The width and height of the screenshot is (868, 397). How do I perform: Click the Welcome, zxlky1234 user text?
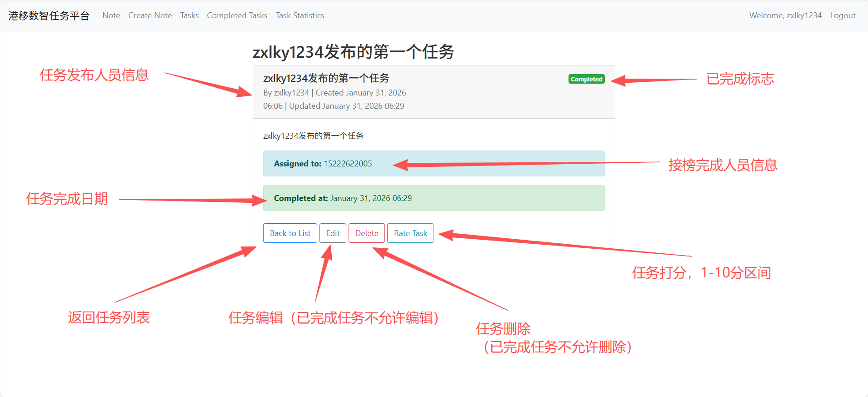click(x=785, y=15)
